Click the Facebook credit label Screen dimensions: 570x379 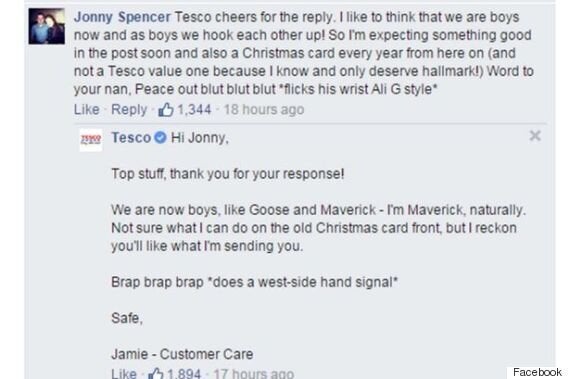[x=537, y=372]
